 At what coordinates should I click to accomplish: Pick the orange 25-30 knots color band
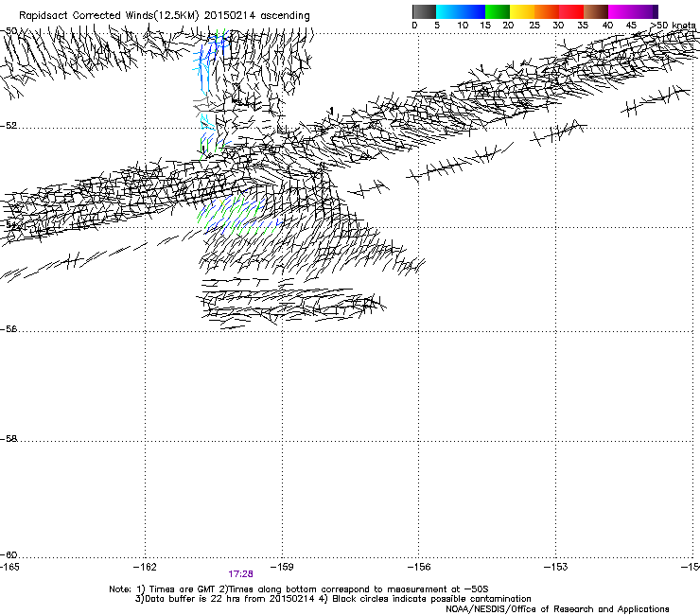point(547,11)
